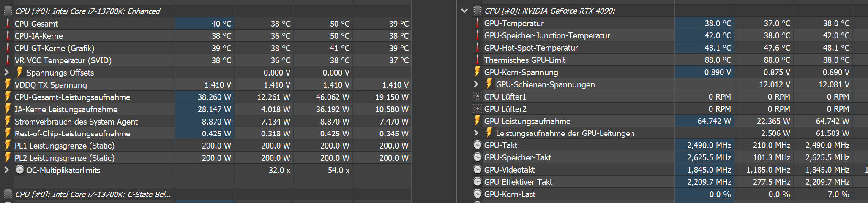
Task: Expand Leistungsaufnahme der GPU-Leitungen group
Action: (x=476, y=133)
